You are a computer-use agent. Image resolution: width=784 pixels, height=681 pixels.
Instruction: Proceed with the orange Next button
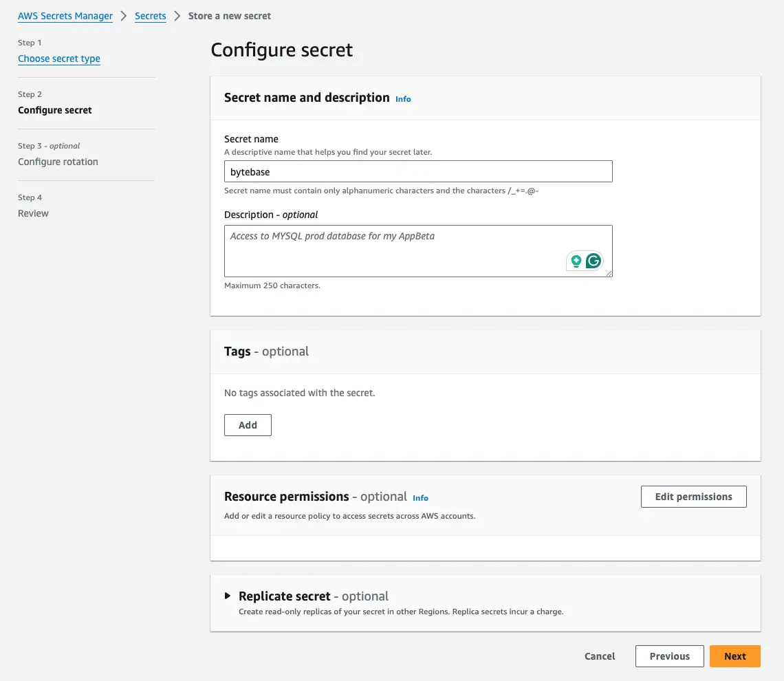tap(735, 656)
